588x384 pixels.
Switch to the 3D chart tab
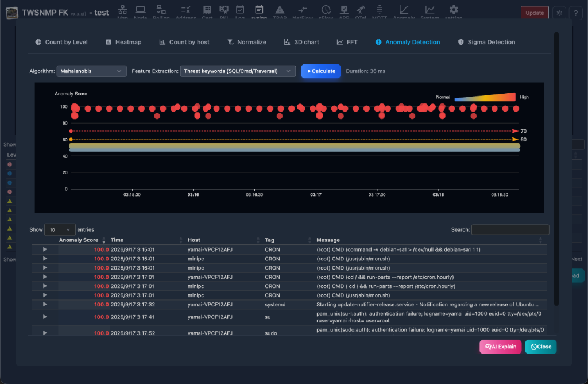coord(301,42)
